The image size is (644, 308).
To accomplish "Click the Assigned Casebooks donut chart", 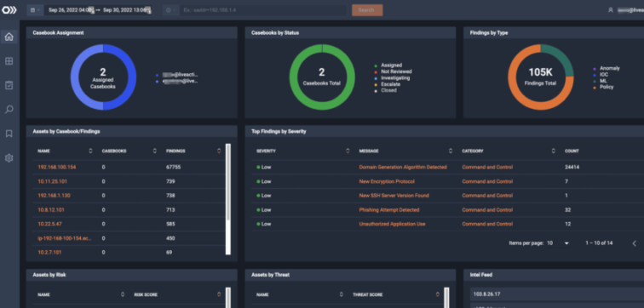I will [103, 77].
